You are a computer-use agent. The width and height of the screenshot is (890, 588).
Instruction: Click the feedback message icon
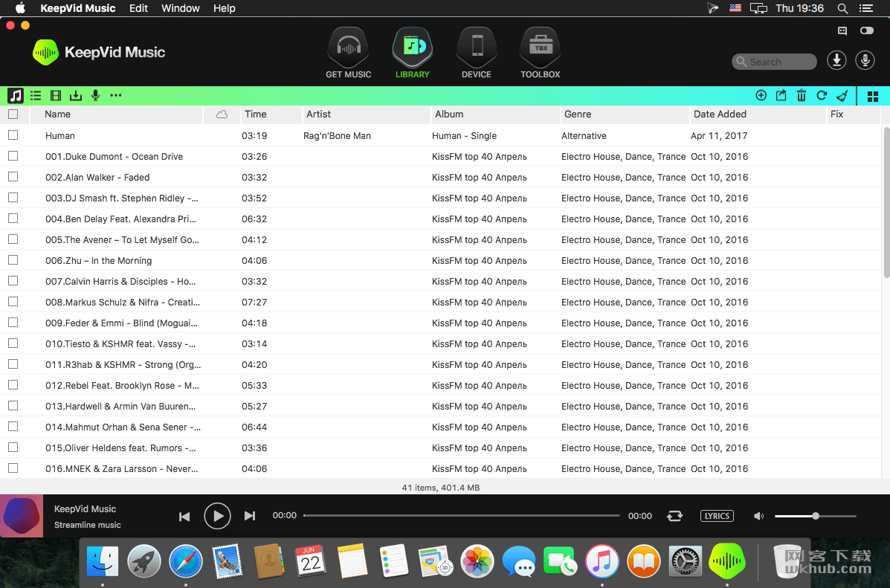coord(842,30)
